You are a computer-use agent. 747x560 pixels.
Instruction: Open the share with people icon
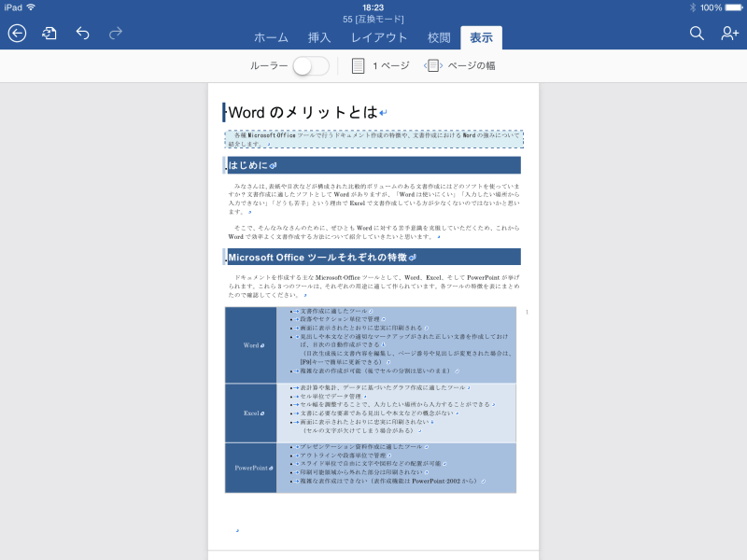point(729,34)
